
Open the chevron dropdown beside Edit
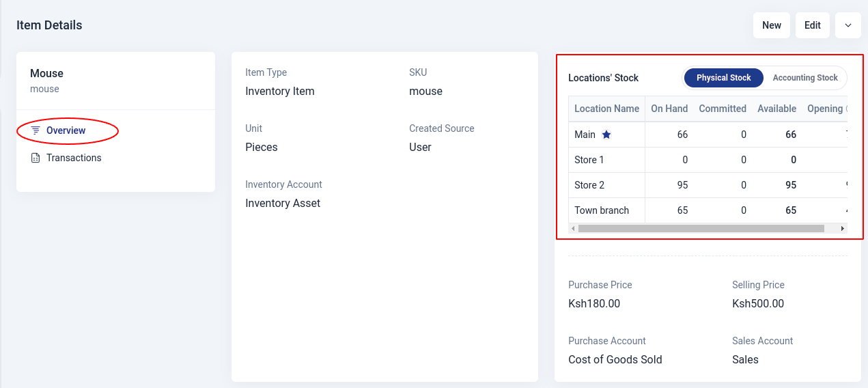click(848, 25)
